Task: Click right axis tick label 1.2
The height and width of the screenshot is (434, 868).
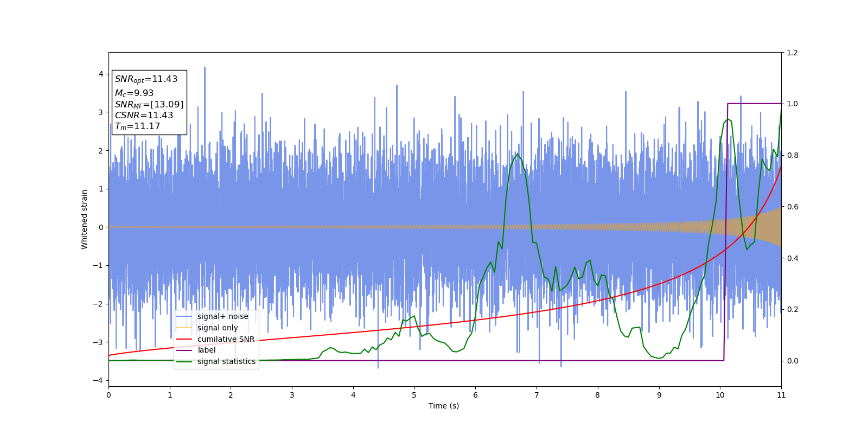Action: (792, 53)
